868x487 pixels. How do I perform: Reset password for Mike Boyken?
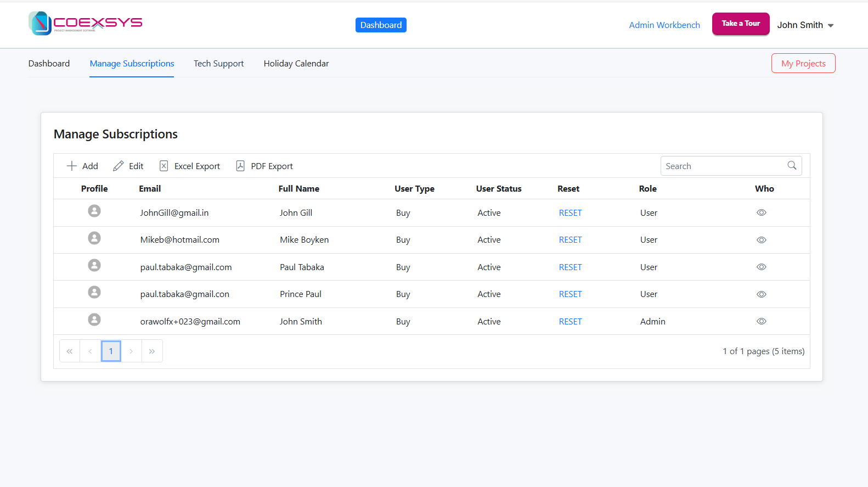(x=570, y=240)
